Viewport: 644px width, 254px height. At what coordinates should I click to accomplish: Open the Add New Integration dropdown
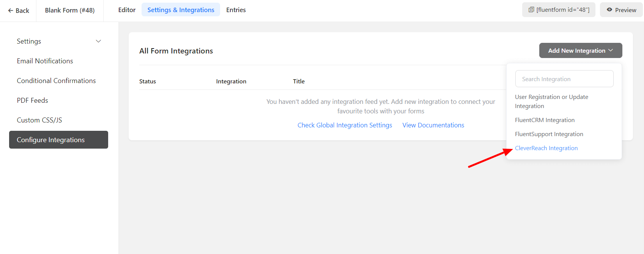tap(580, 50)
